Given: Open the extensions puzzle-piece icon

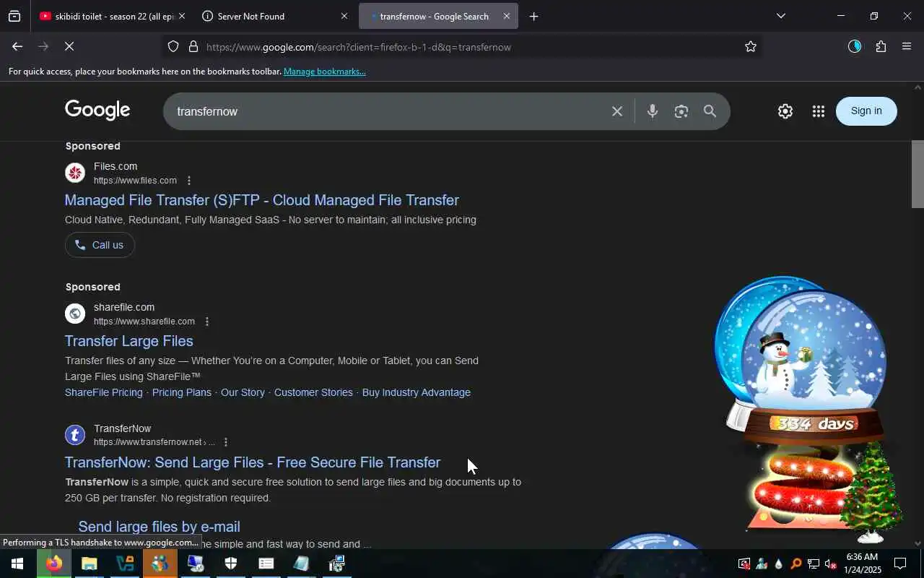Looking at the screenshot, I should (881, 46).
